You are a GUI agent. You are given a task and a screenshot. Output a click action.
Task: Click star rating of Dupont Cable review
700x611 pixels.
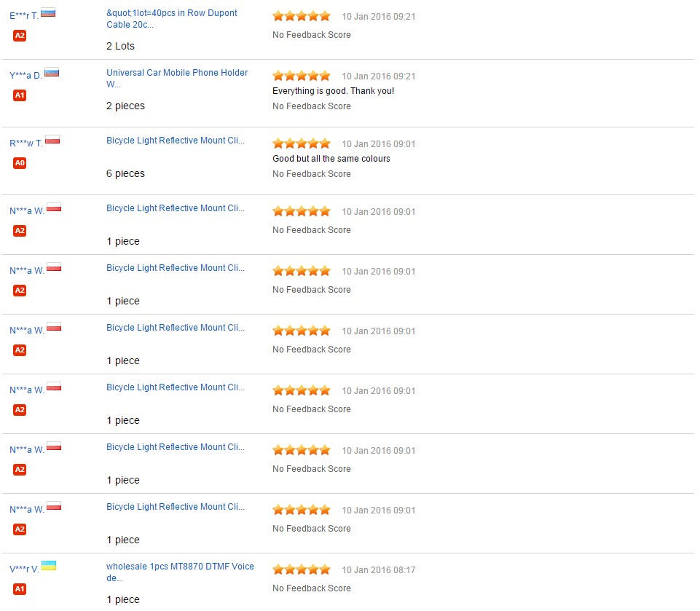click(301, 16)
